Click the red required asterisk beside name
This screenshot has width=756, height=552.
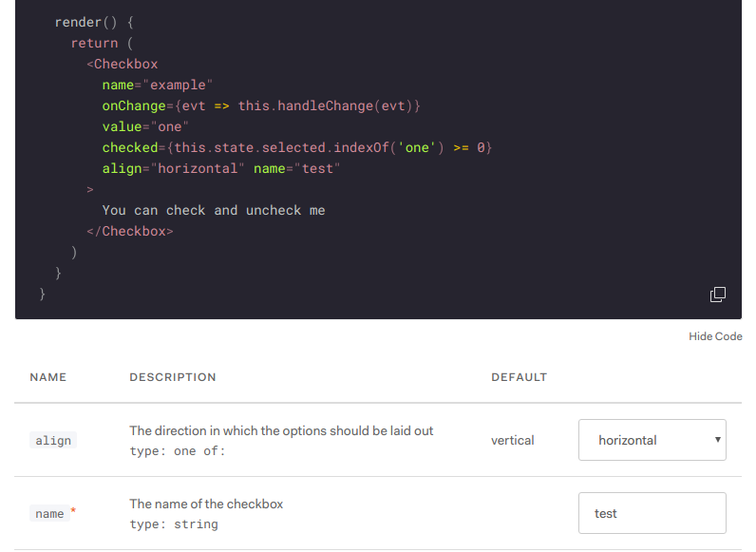point(73,510)
